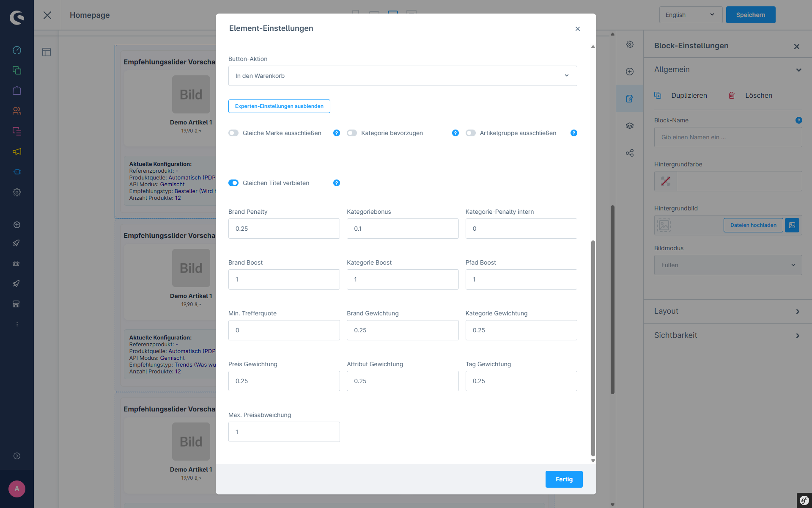
Task: Open the basket sales channel icon
Action: point(16,263)
